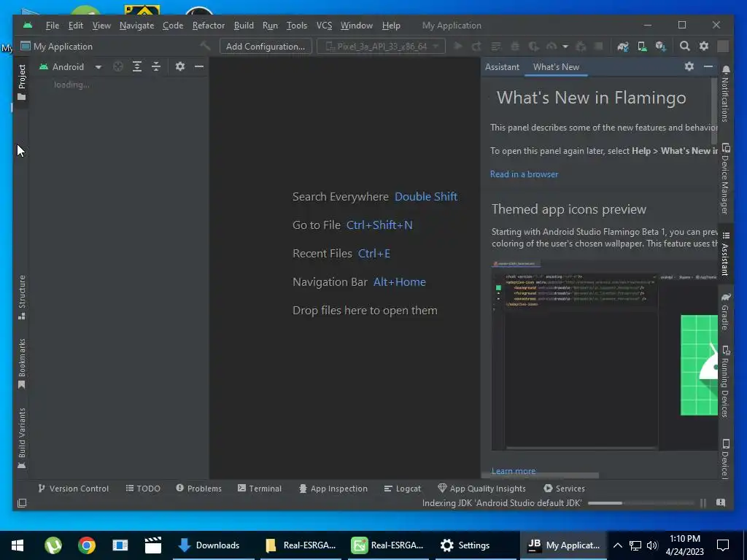The height and width of the screenshot is (560, 747).
Task: Toggle the Running Devices side panel
Action: [x=725, y=381]
